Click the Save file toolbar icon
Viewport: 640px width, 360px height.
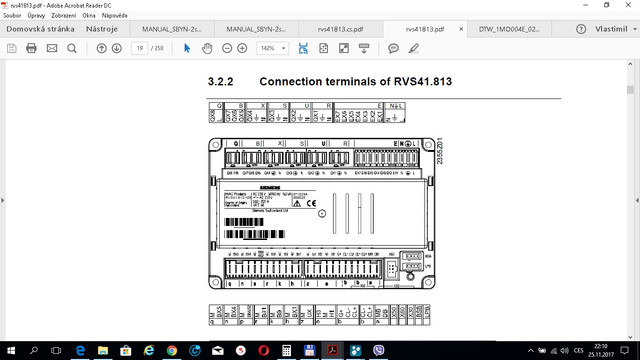(11, 48)
